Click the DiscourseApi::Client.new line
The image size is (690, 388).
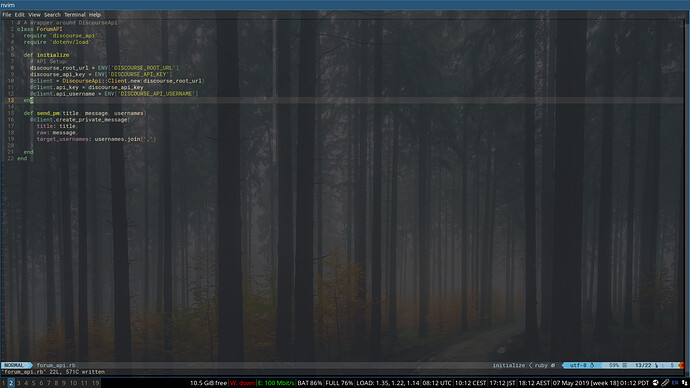click(x=117, y=81)
